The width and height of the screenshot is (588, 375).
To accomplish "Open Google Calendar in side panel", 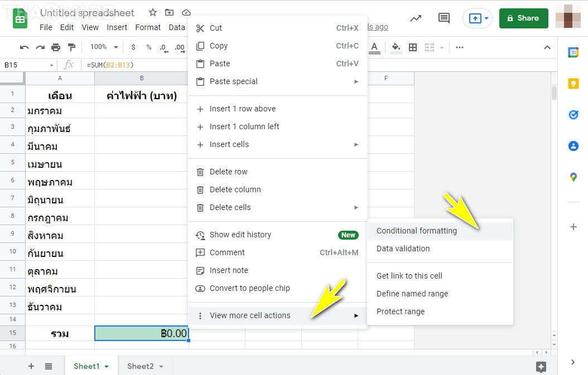I will (x=573, y=52).
